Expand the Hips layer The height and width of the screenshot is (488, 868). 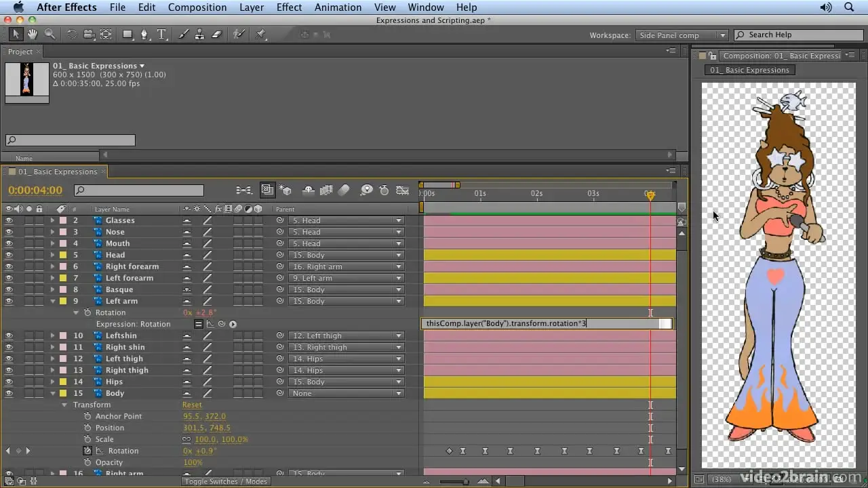coord(52,382)
